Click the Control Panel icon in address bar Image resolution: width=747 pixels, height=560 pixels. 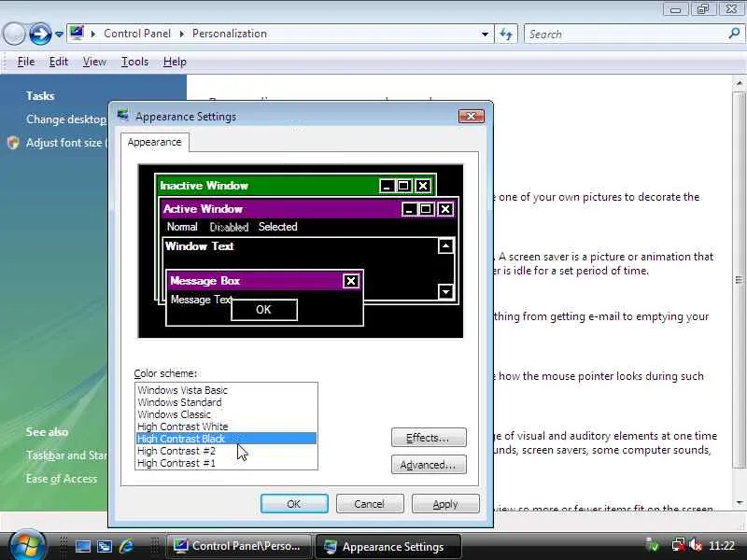pos(77,33)
